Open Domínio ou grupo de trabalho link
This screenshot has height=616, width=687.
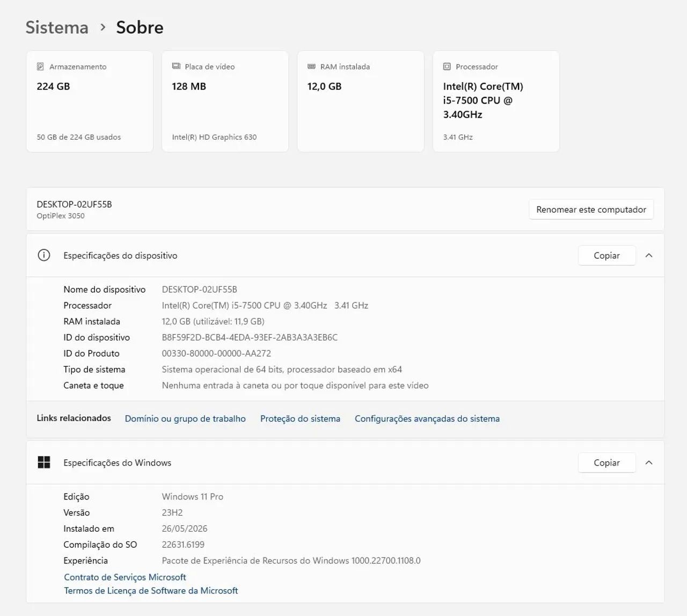185,419
